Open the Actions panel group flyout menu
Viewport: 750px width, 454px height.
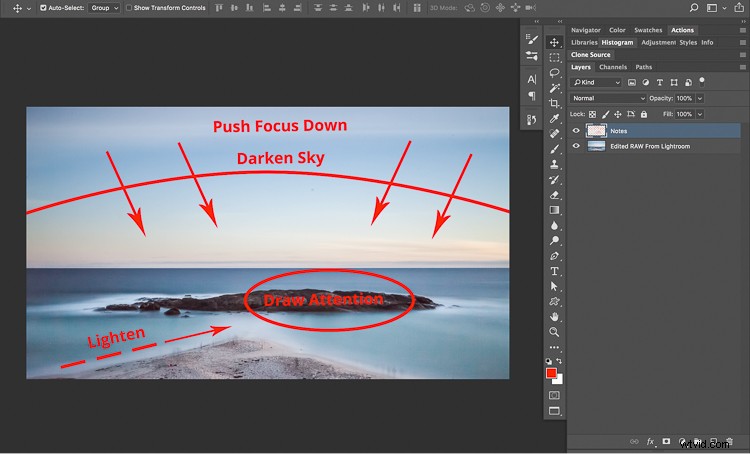(742, 30)
